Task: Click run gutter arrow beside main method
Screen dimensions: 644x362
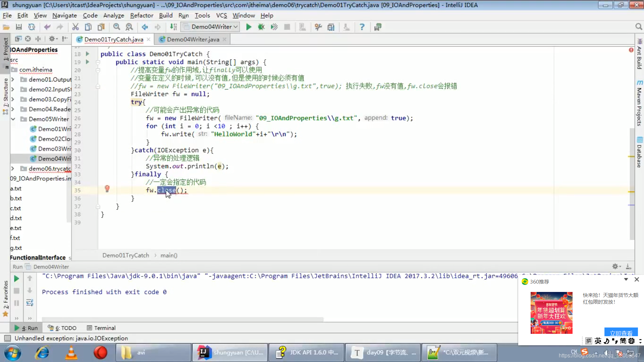Action: 88,62
